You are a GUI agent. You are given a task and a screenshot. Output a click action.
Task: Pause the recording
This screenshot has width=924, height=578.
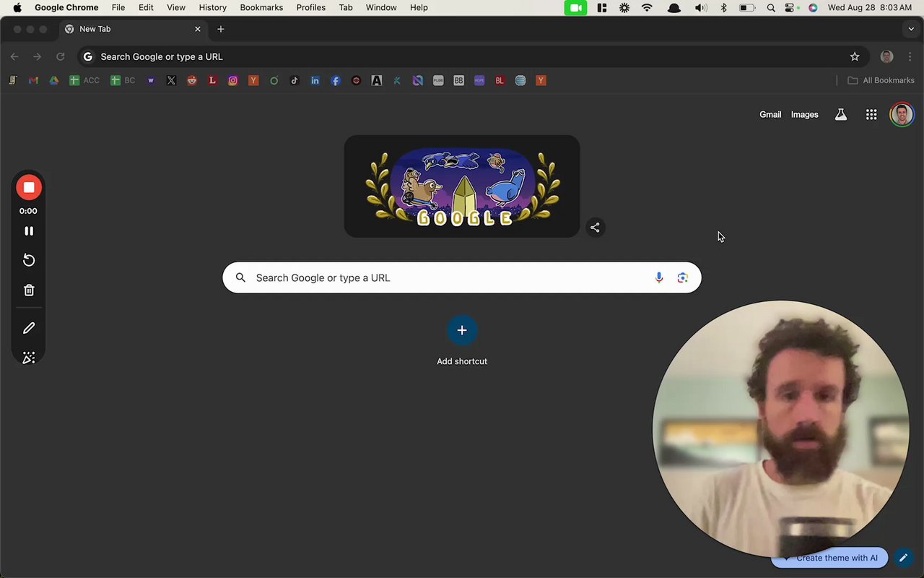29,231
